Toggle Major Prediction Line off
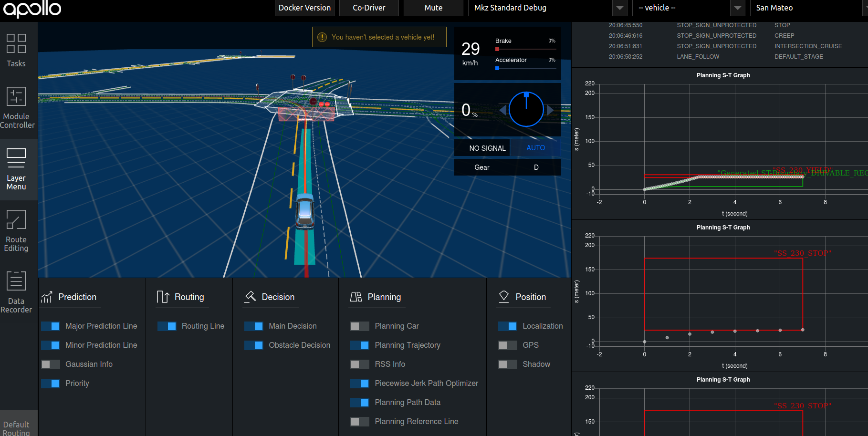Image resolution: width=868 pixels, height=436 pixels. coord(51,326)
